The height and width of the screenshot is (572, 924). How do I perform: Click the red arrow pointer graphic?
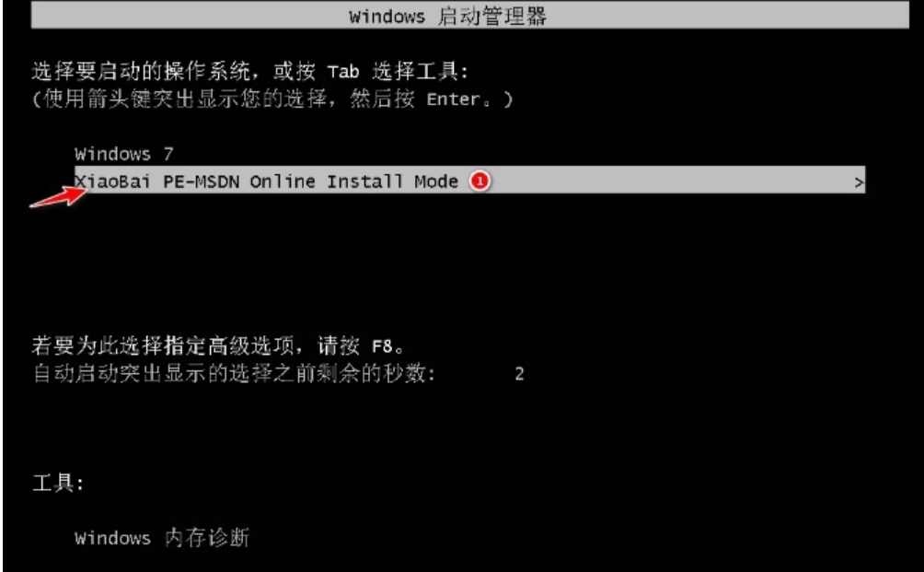point(58,195)
